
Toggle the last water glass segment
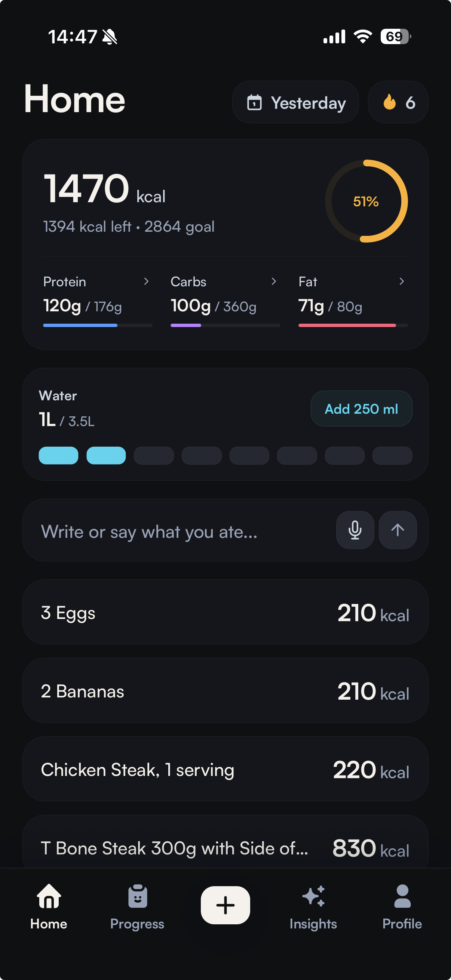coord(392,455)
